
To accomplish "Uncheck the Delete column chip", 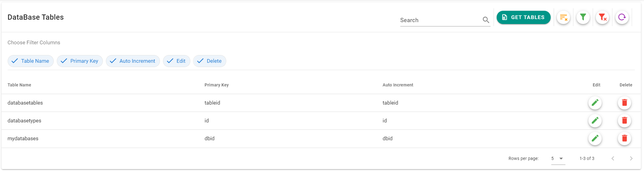I will click(210, 61).
